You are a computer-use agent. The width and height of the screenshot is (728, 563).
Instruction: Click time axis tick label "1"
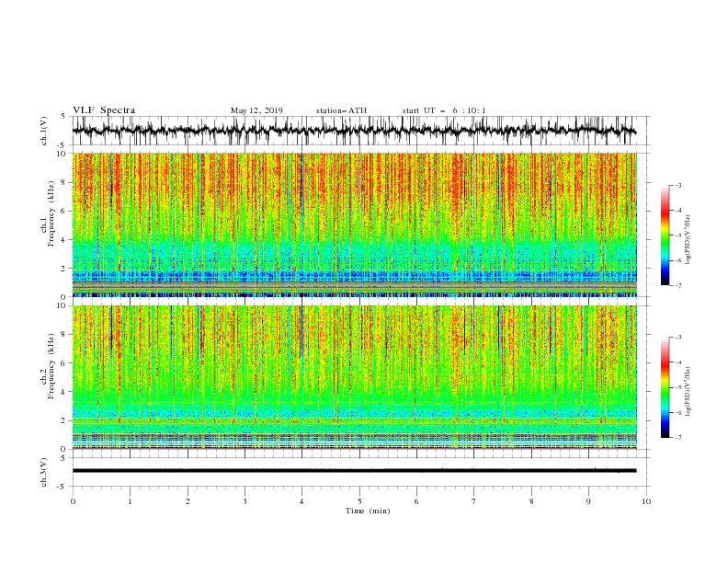pyautogui.click(x=131, y=501)
